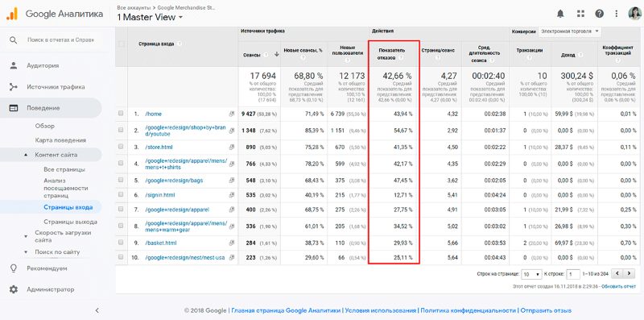Click the Отправить отзыв link
This screenshot has width=644, height=320.
tap(546, 310)
